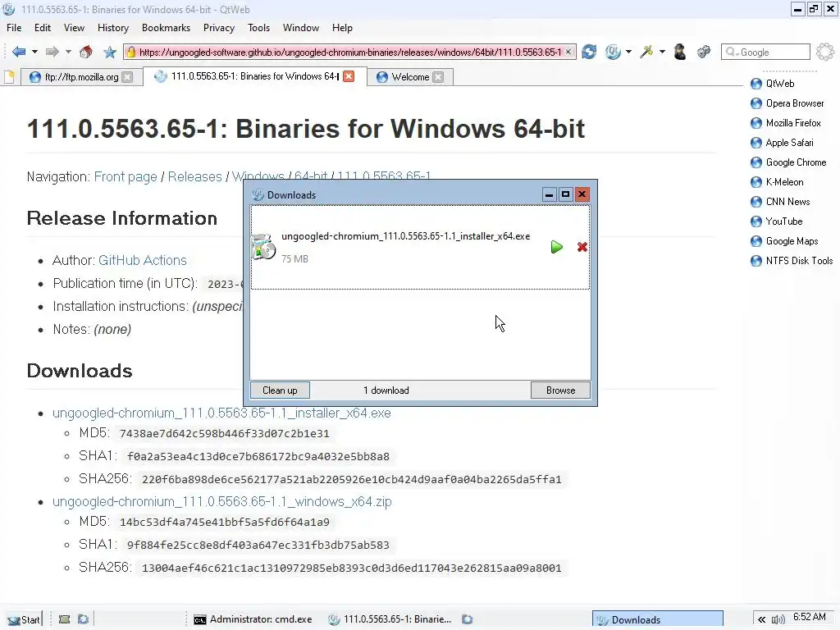Screen dimensions: 840x630
Task: Download the installer_x64.exe link
Action: pyautogui.click(x=221, y=413)
